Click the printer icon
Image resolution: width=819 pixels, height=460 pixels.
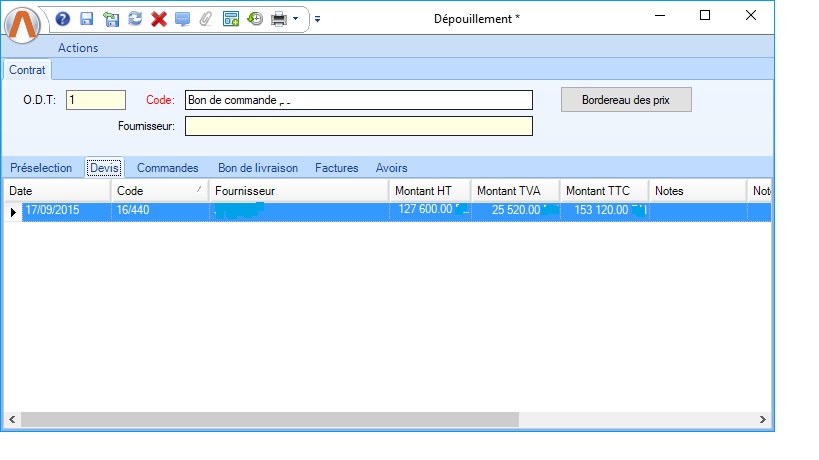(279, 19)
